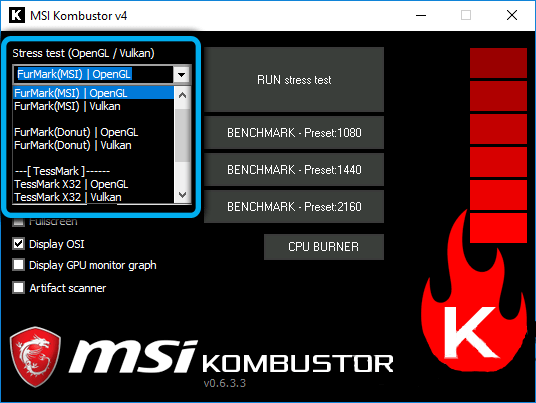Screen dimensions: 536x403
Task: Start BENCHMARK - Preset:1080
Action: coord(294,133)
